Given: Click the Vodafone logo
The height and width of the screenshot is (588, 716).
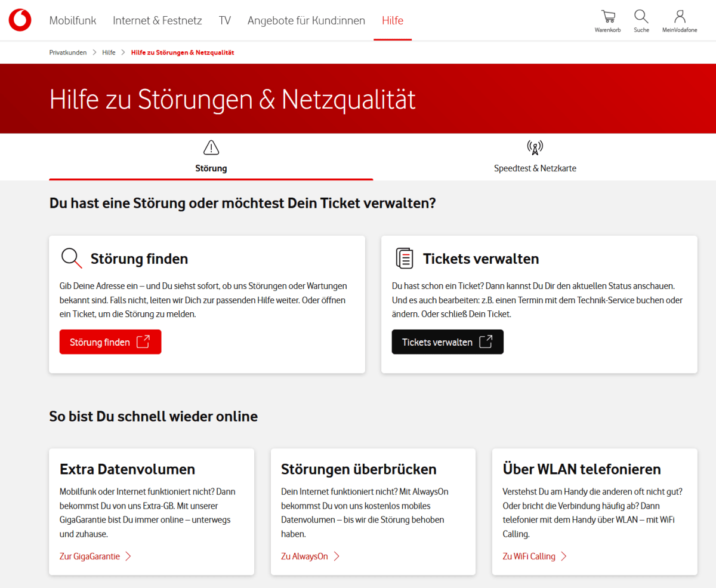Looking at the screenshot, I should [x=20, y=20].
